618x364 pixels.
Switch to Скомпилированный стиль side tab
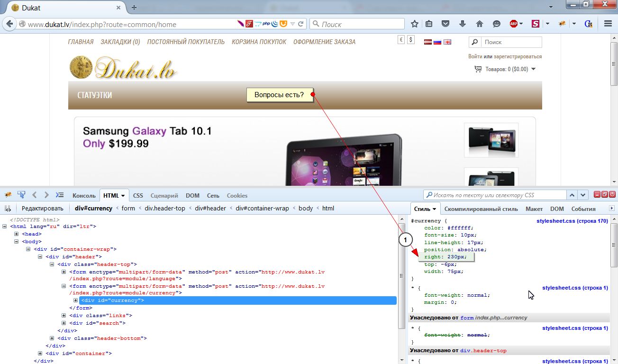[x=481, y=209]
